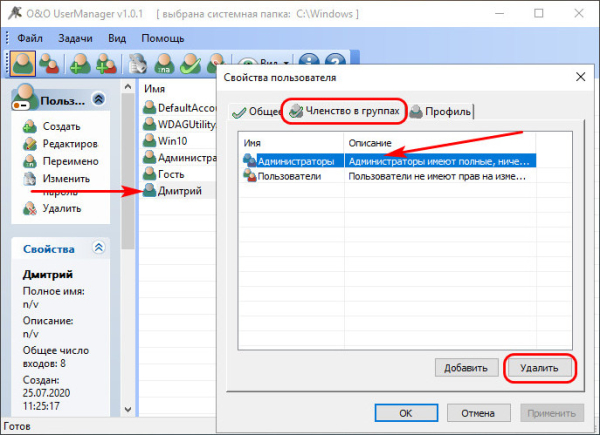Image resolution: width=600 pixels, height=435 pixels.
Task: Click the add user toolbar icon
Action: coord(79,62)
